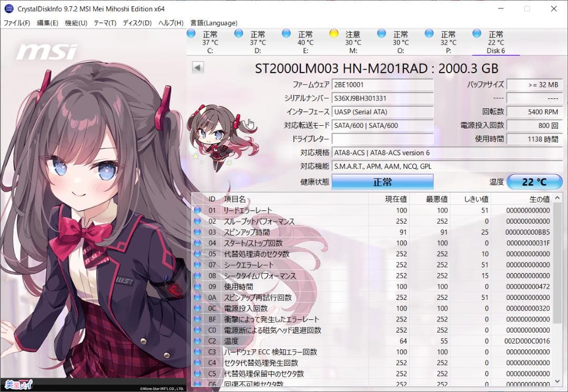568x392 pixels.
Task: Open the ディスク(D) menu
Action: coord(137,23)
